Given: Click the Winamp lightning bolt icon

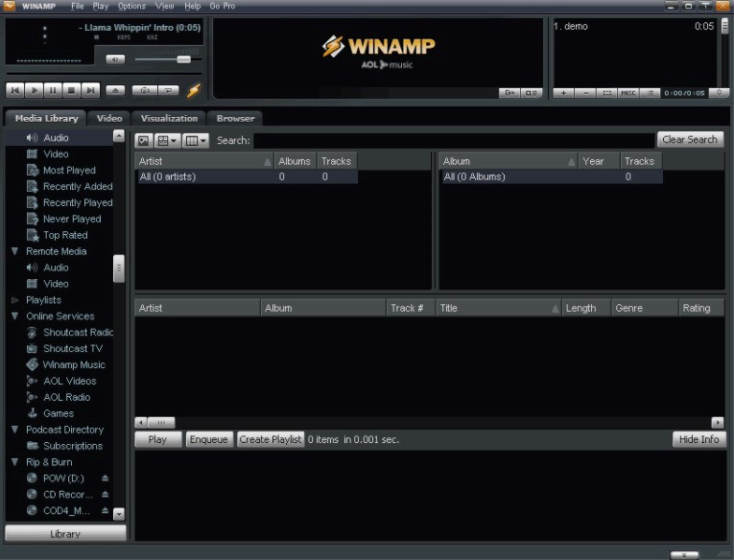Looking at the screenshot, I should (x=194, y=90).
